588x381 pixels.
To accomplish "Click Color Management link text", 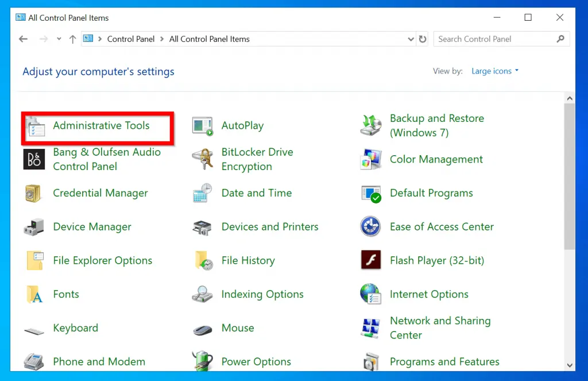I will [436, 159].
